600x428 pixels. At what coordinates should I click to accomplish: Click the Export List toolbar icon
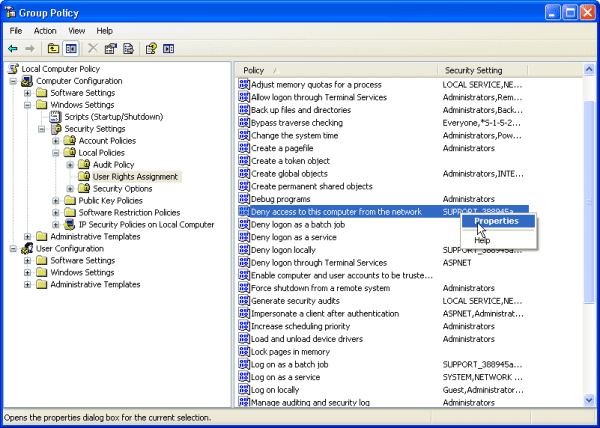point(129,48)
